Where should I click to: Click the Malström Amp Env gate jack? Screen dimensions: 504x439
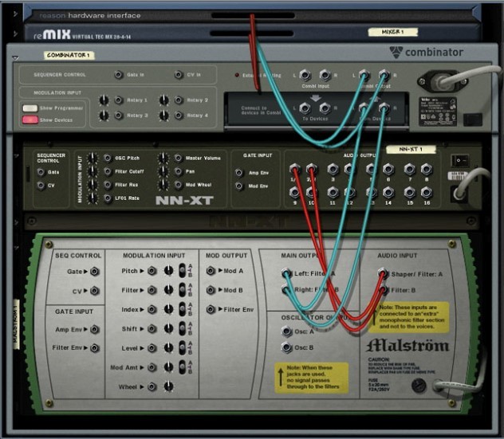point(94,330)
